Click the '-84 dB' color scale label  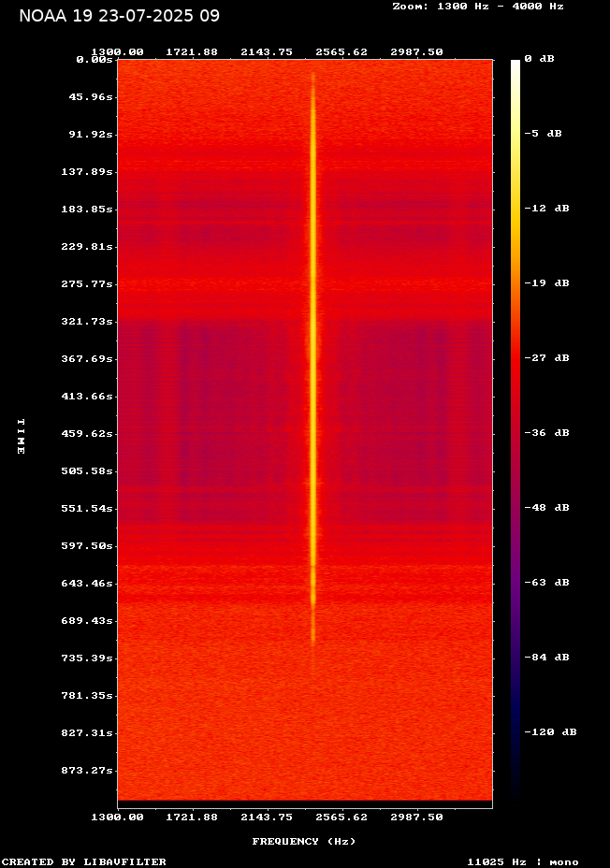pos(547,658)
